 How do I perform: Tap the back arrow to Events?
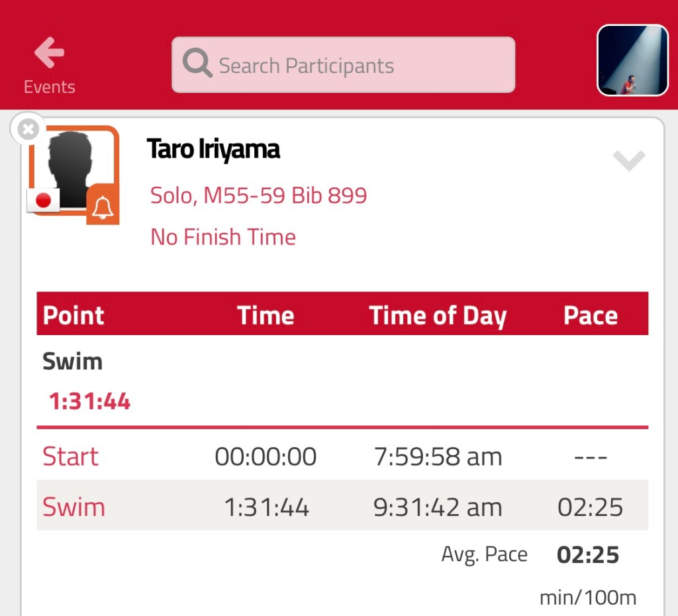[49, 53]
